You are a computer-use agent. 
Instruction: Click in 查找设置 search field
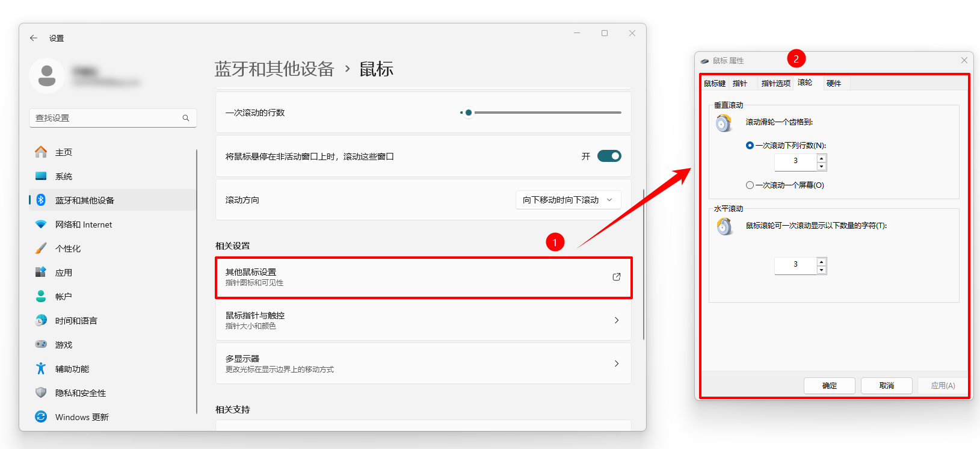click(113, 118)
